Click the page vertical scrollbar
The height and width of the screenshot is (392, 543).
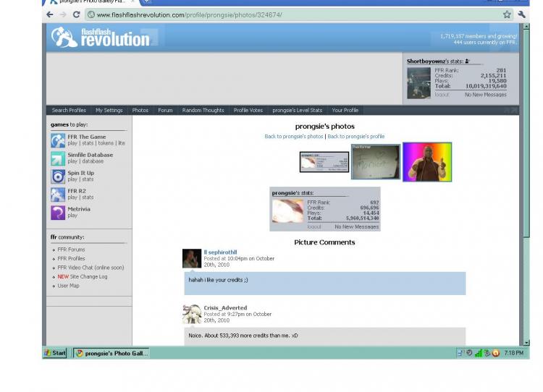pos(526,184)
